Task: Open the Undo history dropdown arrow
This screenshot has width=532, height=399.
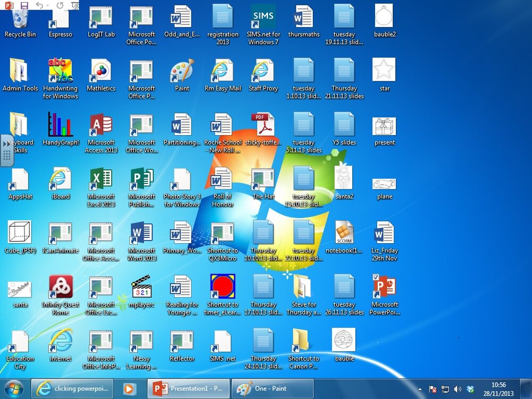Action: click(48, 5)
